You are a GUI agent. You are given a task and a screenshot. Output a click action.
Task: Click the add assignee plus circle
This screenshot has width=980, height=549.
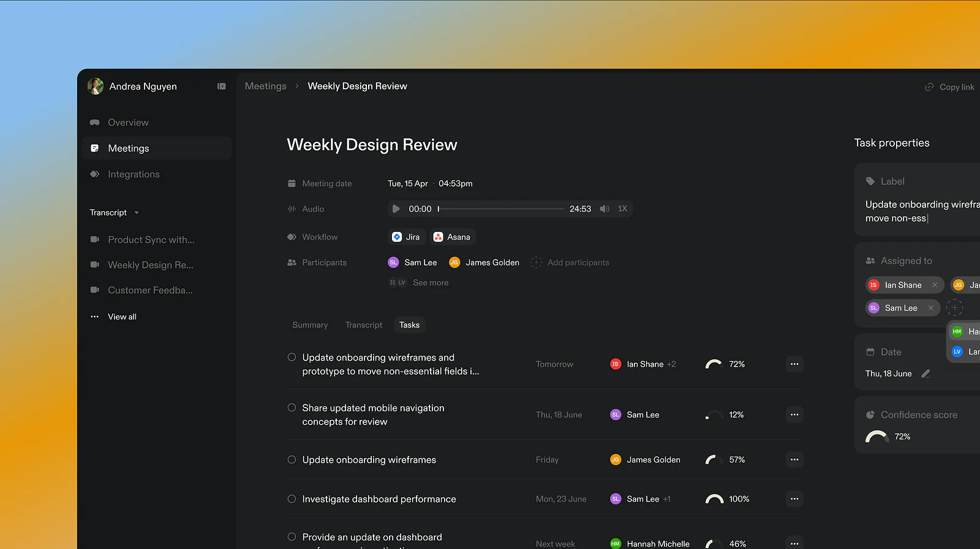point(955,308)
